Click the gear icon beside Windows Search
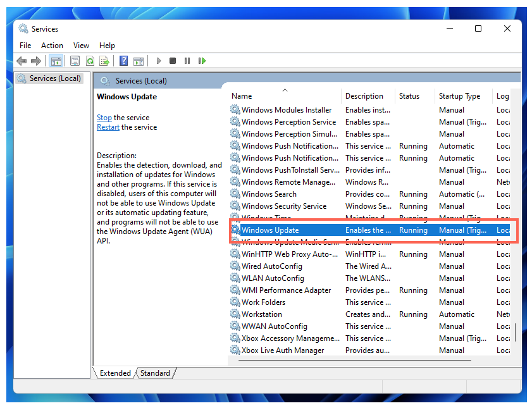This screenshot has height=408, width=532. point(235,194)
